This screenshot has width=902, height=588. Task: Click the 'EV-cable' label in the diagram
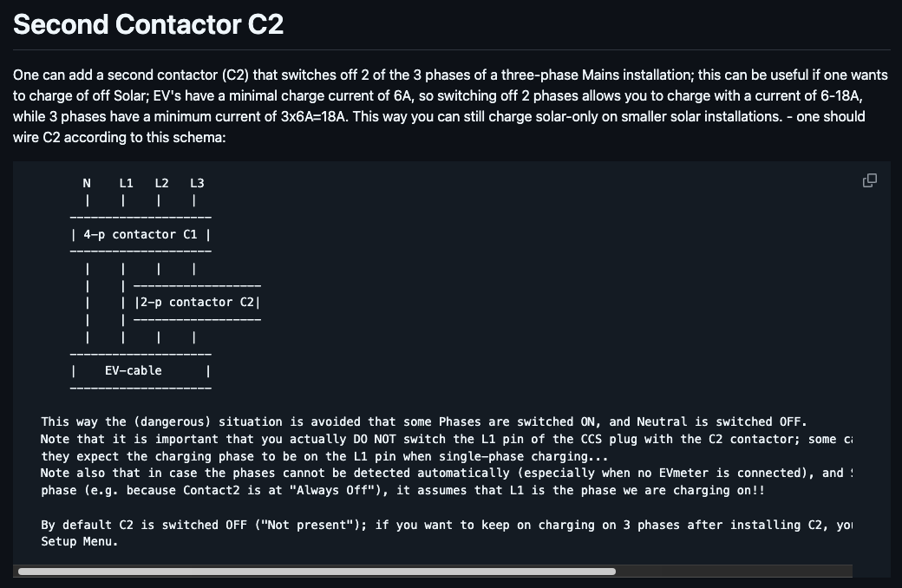pos(133,371)
